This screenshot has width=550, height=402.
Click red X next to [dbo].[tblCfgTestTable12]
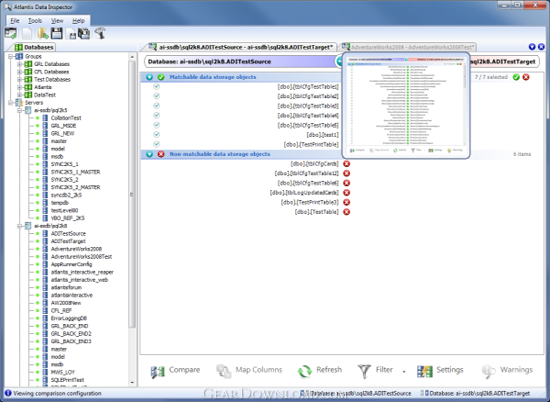pos(347,173)
